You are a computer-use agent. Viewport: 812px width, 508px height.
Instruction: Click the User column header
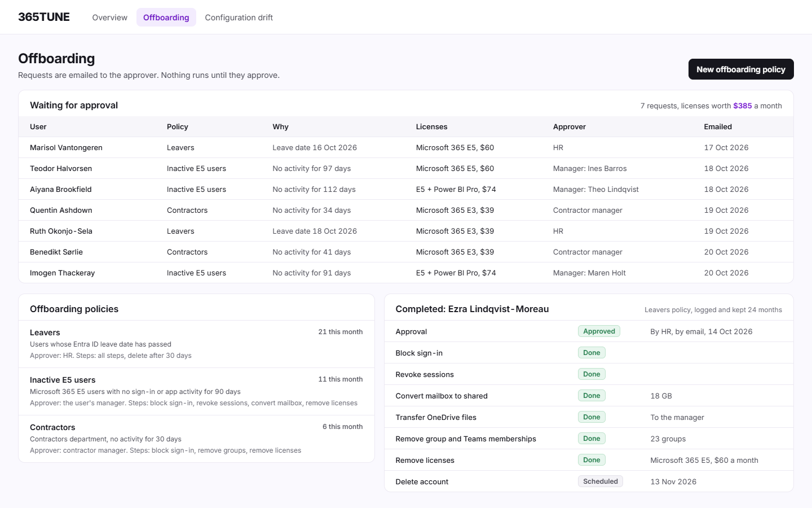click(38, 126)
